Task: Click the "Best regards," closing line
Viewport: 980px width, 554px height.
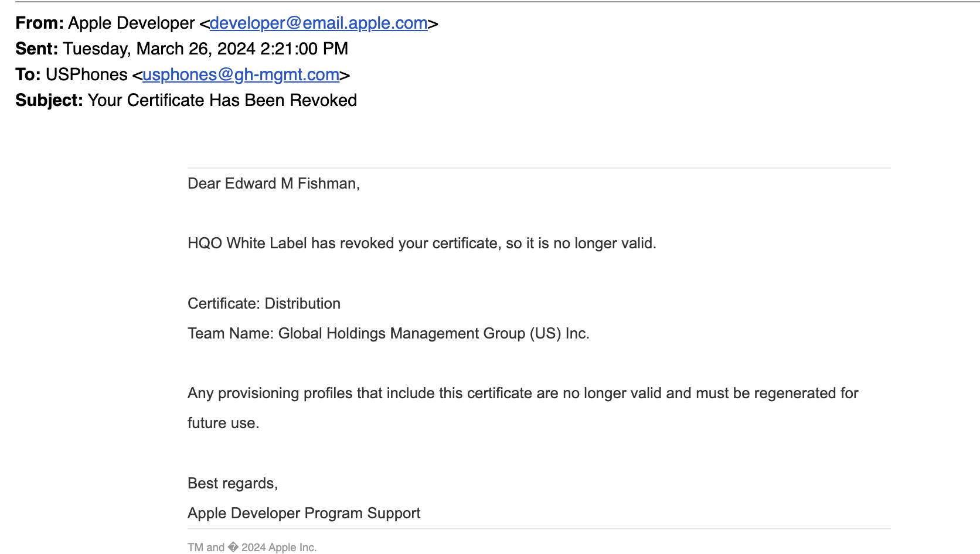Action: 232,484
